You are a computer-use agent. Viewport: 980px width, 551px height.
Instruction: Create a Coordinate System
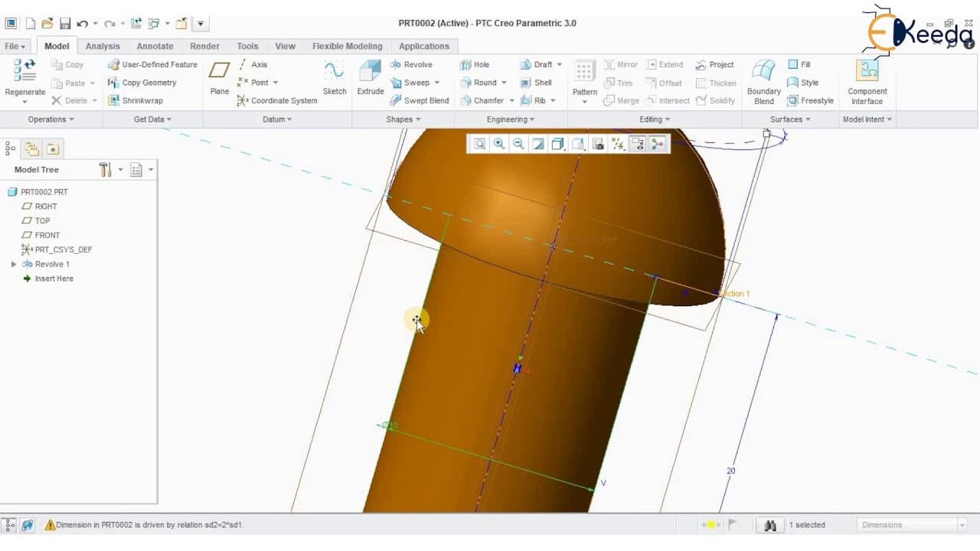(x=276, y=100)
